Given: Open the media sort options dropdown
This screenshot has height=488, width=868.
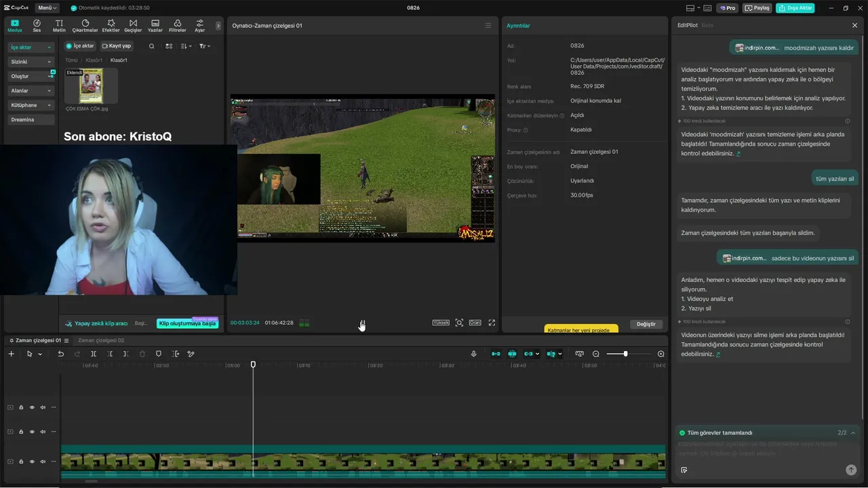Looking at the screenshot, I should [186, 46].
